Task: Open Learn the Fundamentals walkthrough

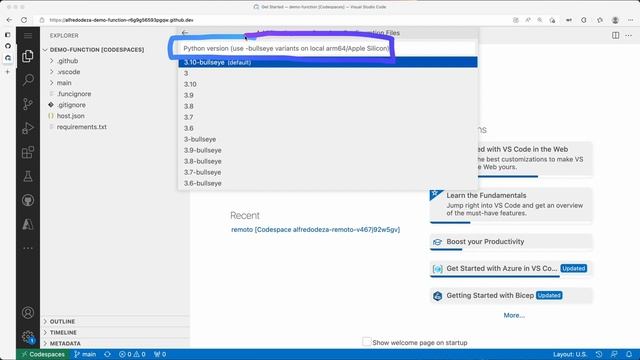Action: (511, 205)
